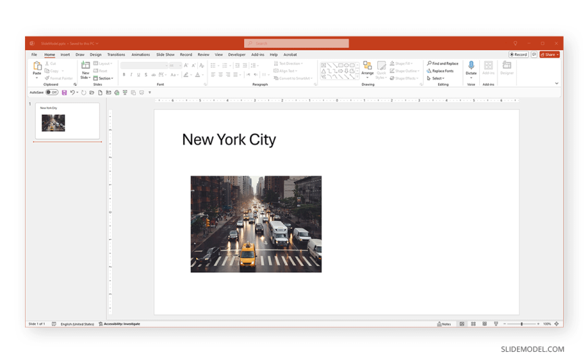Switch to the Transitions tab

[x=116, y=55]
